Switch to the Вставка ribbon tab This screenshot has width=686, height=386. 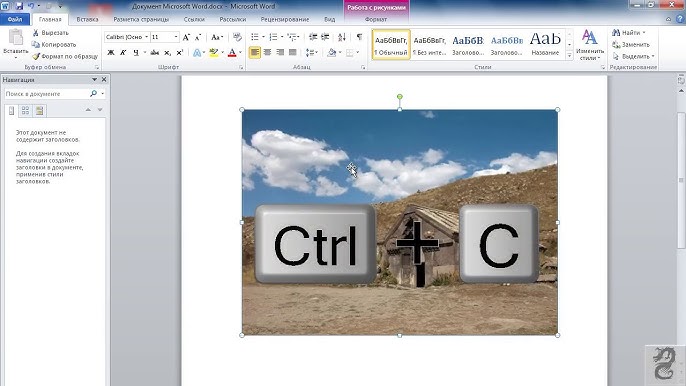pyautogui.click(x=87, y=19)
